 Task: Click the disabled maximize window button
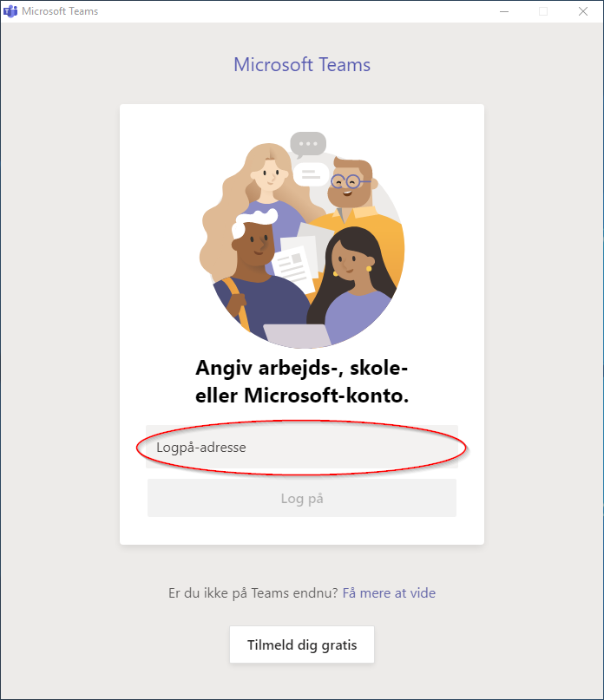(x=543, y=11)
